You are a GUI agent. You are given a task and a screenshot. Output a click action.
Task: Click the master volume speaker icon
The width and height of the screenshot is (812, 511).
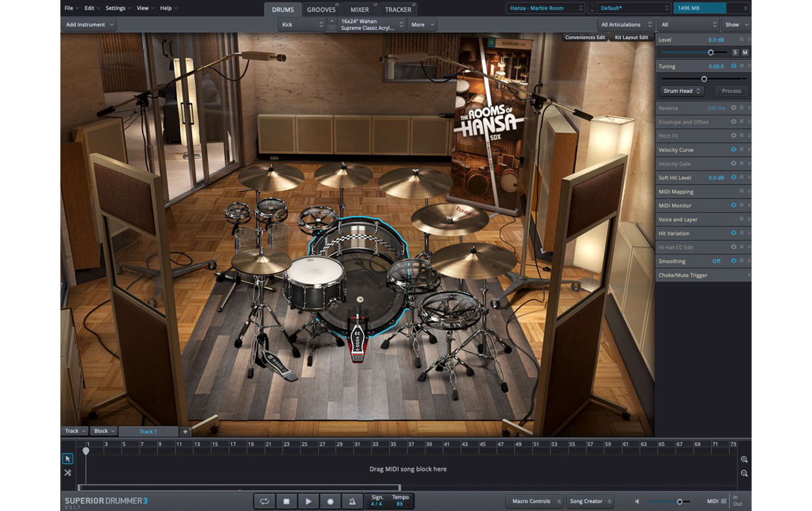637,501
